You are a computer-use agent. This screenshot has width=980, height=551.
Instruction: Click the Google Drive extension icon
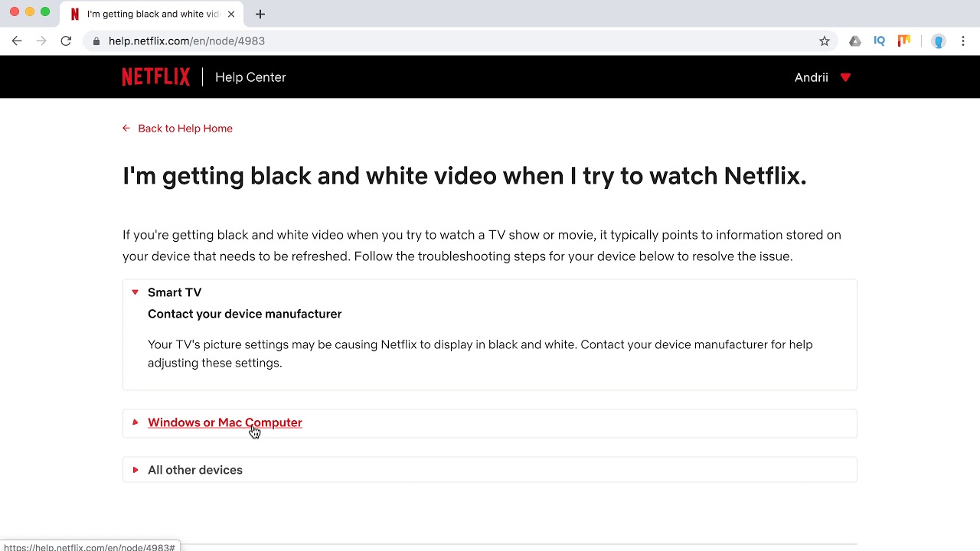[x=855, y=41]
